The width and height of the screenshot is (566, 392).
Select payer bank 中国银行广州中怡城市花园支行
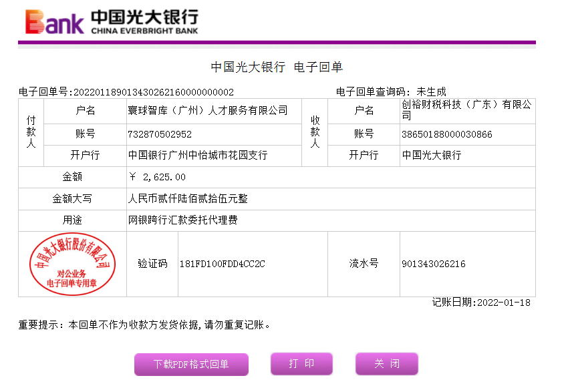pos(198,156)
